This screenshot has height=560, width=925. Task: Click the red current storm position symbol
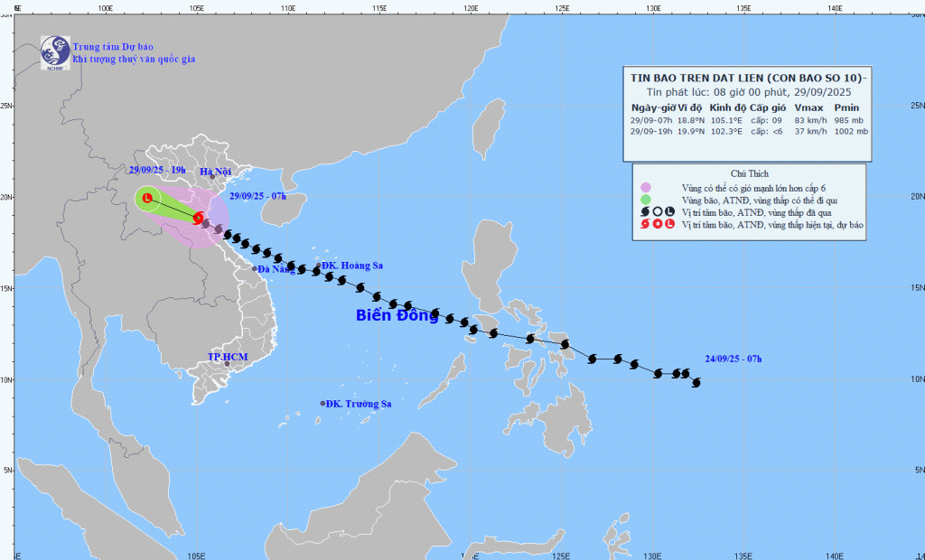(x=198, y=217)
